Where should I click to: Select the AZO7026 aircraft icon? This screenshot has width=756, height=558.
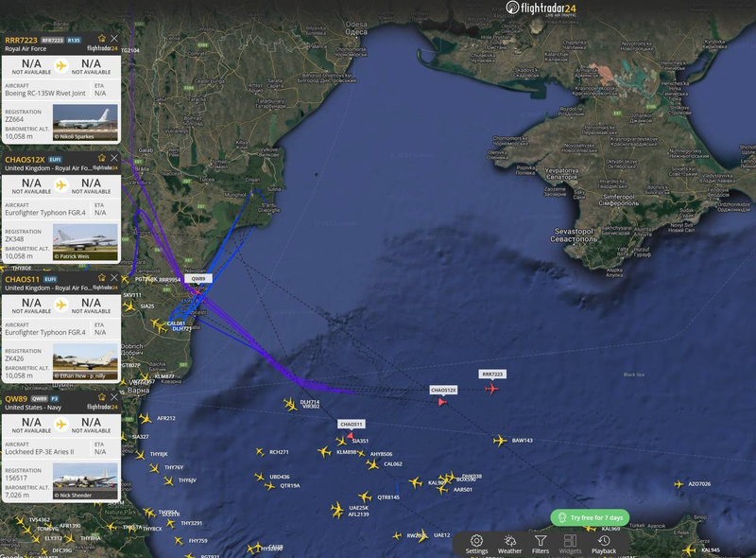[x=679, y=483]
